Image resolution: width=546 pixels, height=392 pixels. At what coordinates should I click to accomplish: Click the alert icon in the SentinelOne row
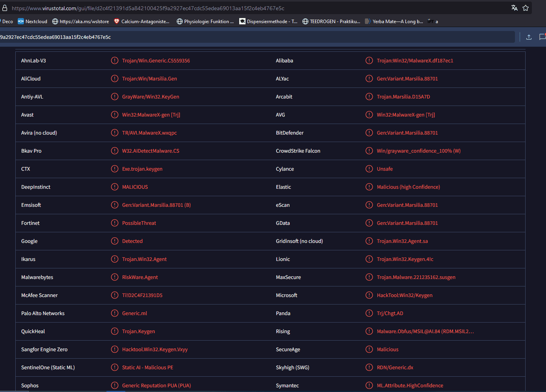click(115, 367)
